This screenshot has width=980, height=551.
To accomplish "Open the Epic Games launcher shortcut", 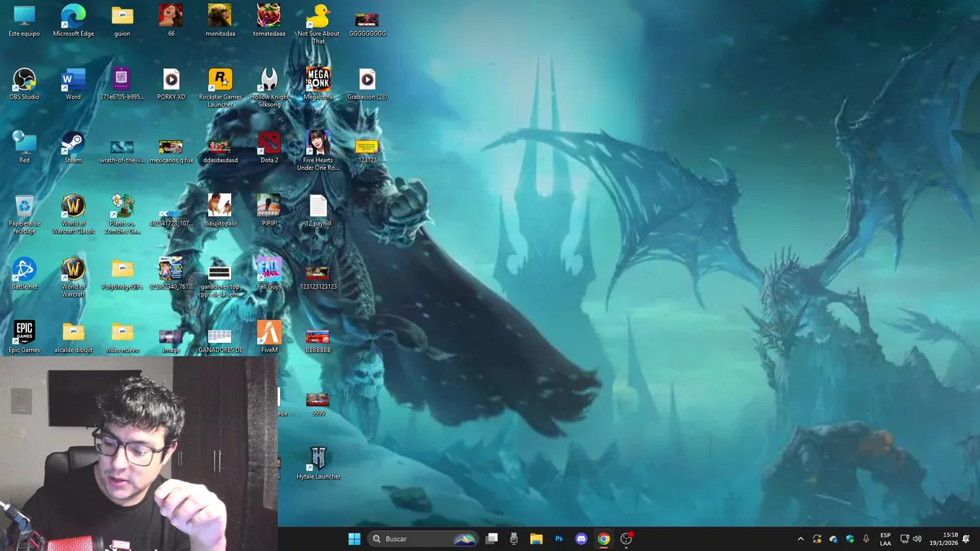I will [x=24, y=337].
